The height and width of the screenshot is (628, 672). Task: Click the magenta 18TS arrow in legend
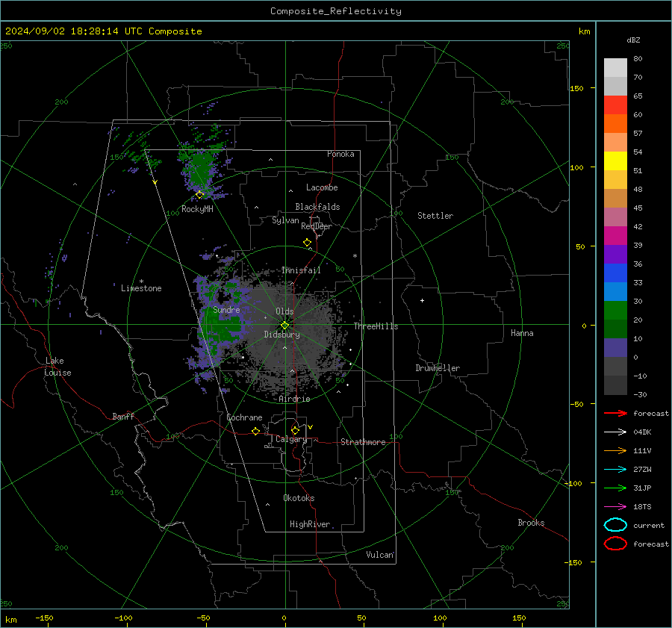(615, 507)
